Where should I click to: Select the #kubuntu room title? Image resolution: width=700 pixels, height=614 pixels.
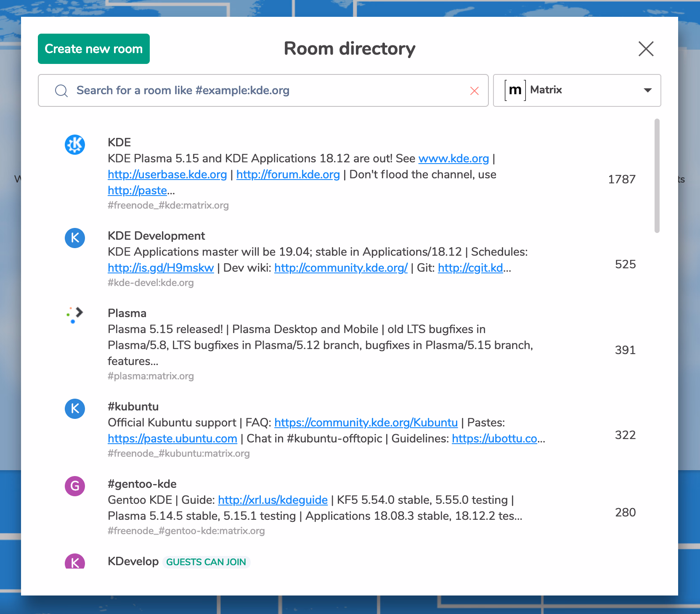pos(133,407)
